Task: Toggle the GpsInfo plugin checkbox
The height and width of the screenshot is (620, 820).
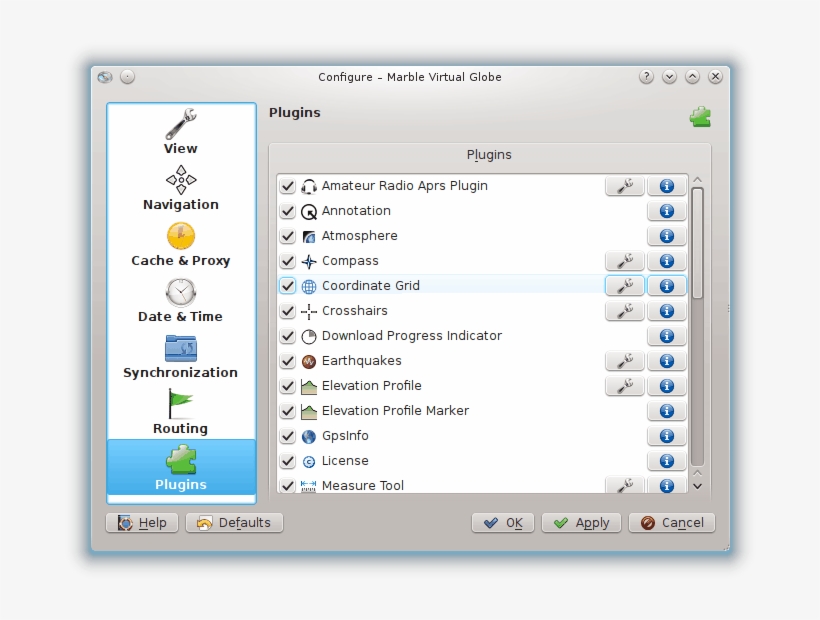Action: pos(287,436)
